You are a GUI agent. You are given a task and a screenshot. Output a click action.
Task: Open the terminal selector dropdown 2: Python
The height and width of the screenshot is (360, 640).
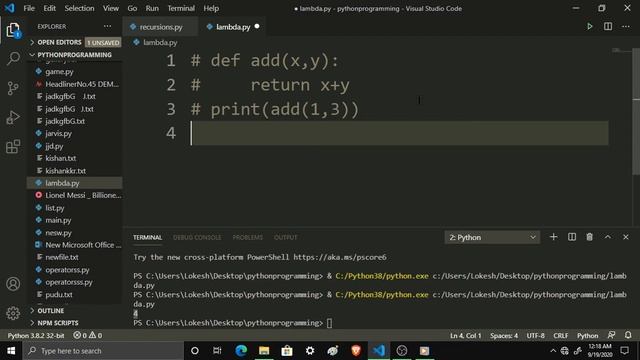(x=492, y=237)
